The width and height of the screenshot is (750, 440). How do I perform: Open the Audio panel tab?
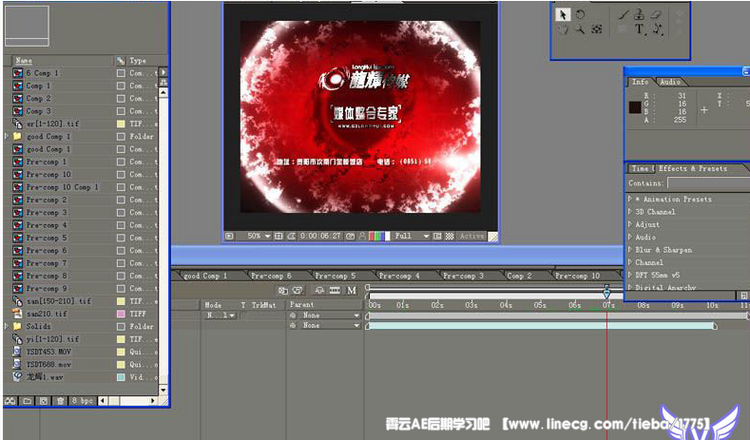[x=670, y=82]
